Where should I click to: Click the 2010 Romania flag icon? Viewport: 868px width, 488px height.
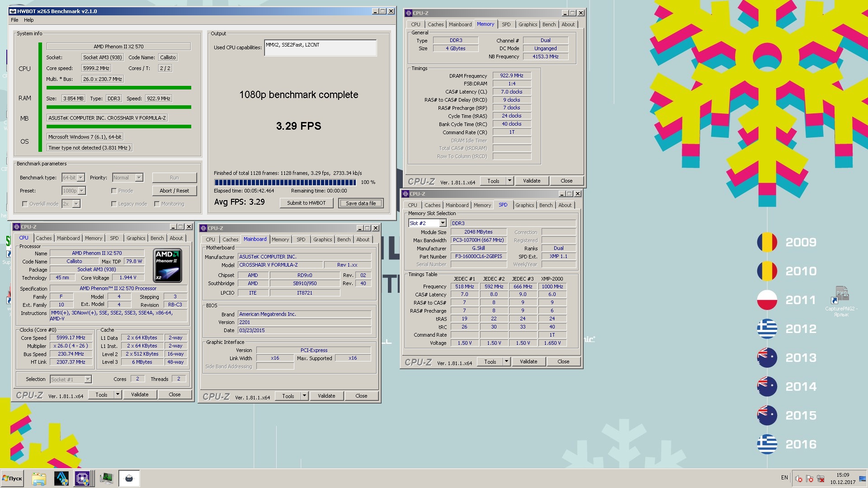click(x=767, y=271)
